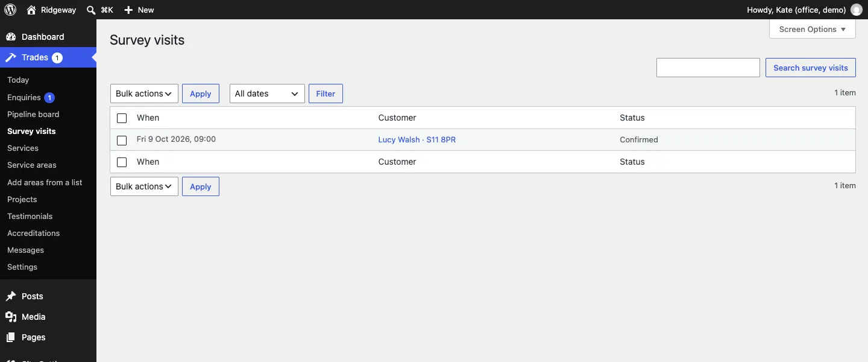
Task: Go to the Projects submenu item
Action: tap(22, 199)
